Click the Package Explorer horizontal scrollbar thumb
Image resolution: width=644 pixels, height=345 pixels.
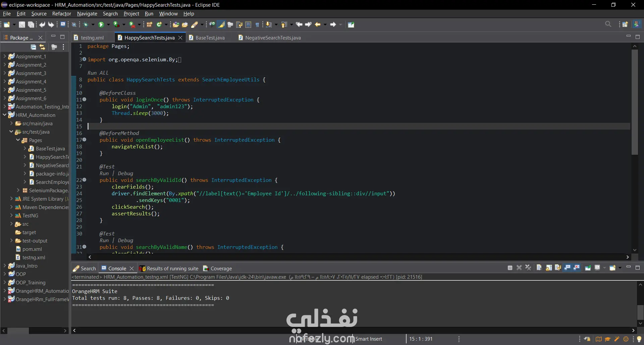tap(18, 331)
